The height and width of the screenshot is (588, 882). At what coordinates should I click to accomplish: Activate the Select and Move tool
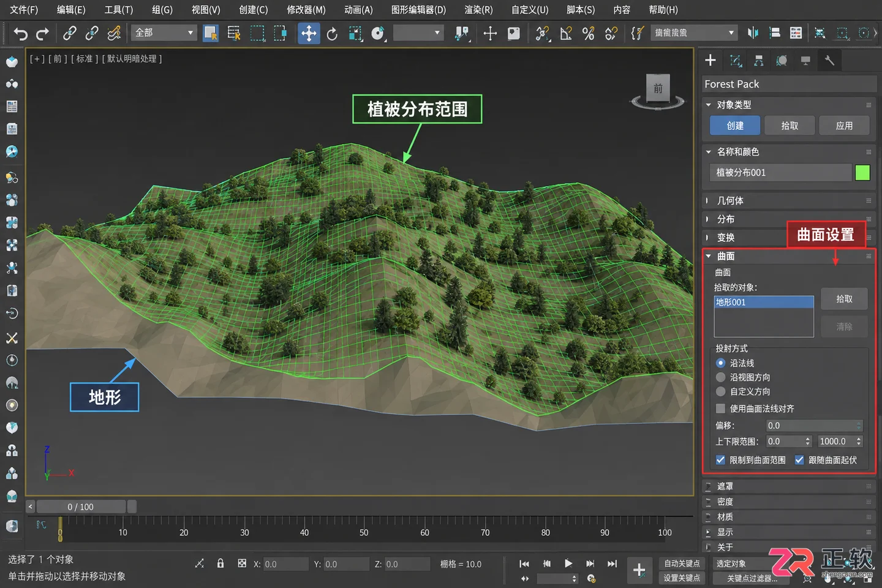click(x=309, y=33)
